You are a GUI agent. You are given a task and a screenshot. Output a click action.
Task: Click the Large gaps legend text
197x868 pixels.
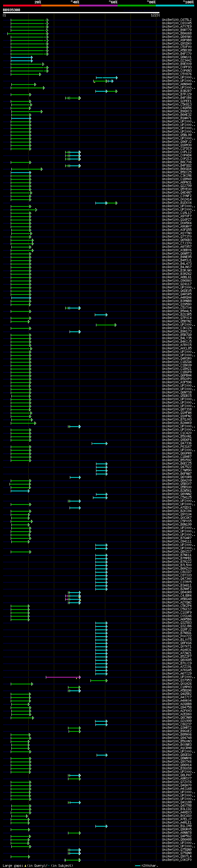pyautogui.click(x=38, y=865)
